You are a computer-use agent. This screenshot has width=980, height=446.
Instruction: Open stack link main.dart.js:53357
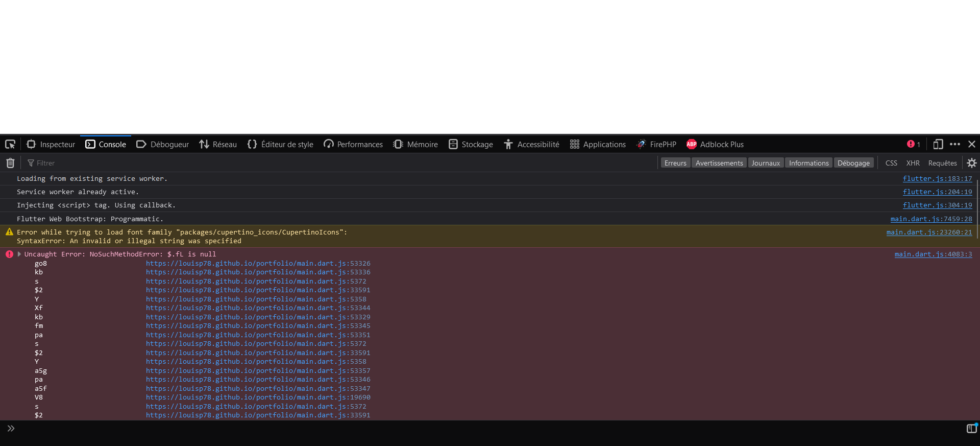(x=258, y=371)
